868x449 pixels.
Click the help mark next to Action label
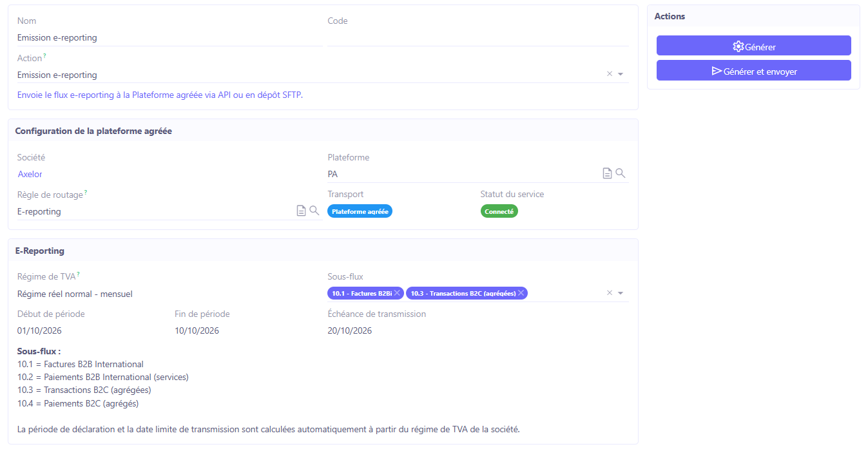point(44,56)
